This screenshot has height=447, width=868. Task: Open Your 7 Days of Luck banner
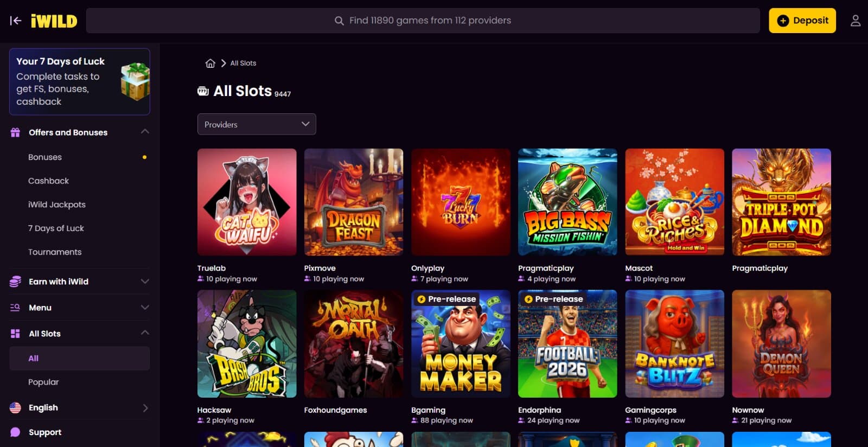[79, 81]
